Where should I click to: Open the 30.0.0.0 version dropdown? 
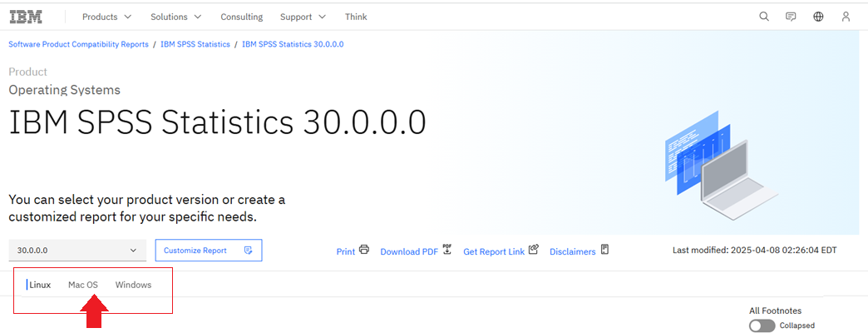pyautogui.click(x=77, y=251)
